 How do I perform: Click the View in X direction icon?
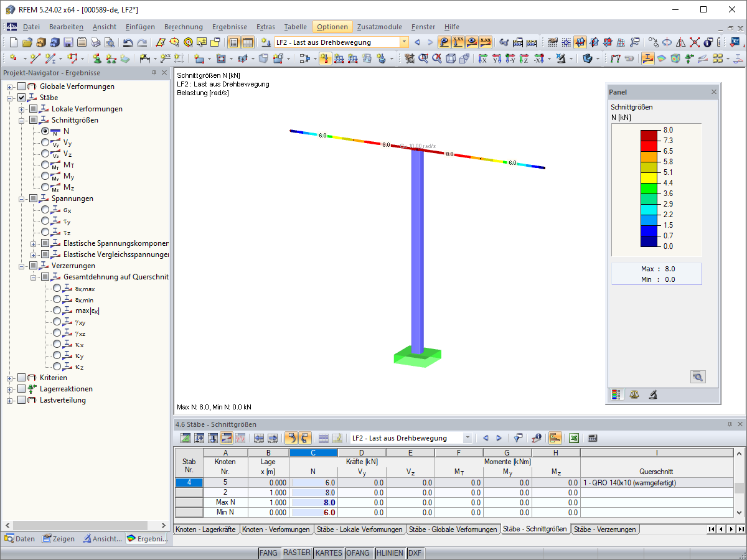(x=482, y=58)
